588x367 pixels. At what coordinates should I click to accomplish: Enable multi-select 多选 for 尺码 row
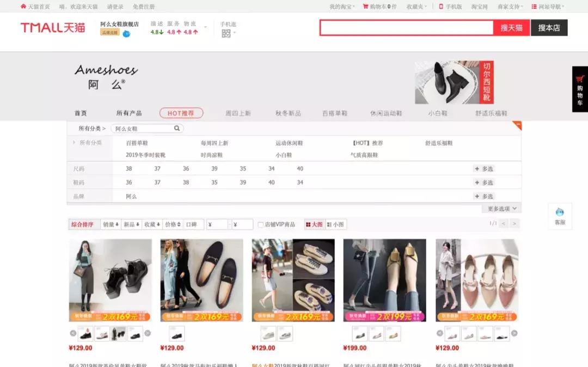click(484, 169)
